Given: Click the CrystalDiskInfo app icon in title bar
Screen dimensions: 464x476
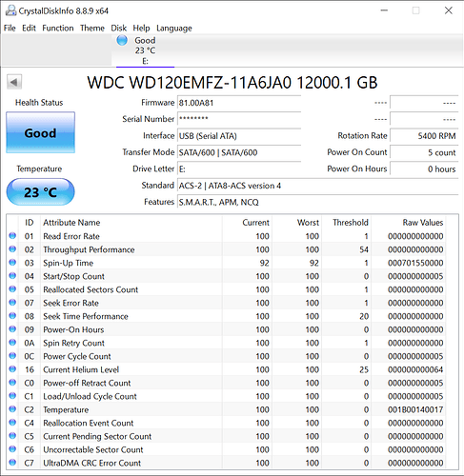Looking at the screenshot, I should (11, 10).
